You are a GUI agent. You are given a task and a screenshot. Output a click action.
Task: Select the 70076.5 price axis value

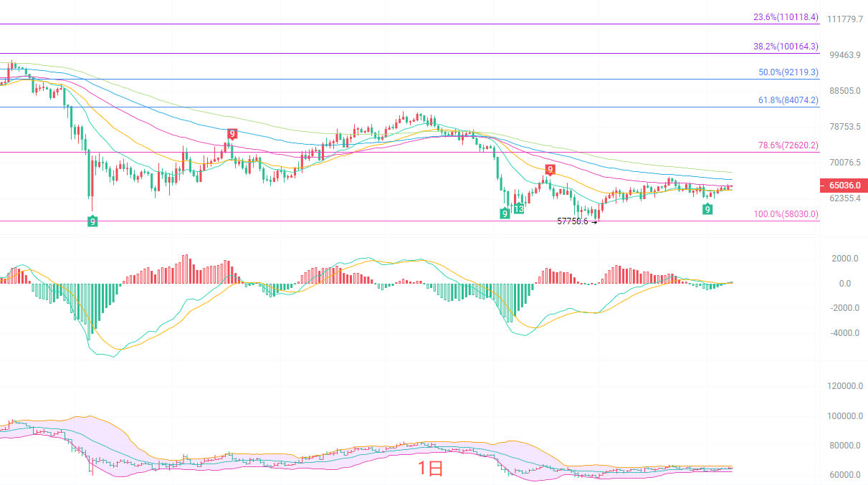point(844,163)
